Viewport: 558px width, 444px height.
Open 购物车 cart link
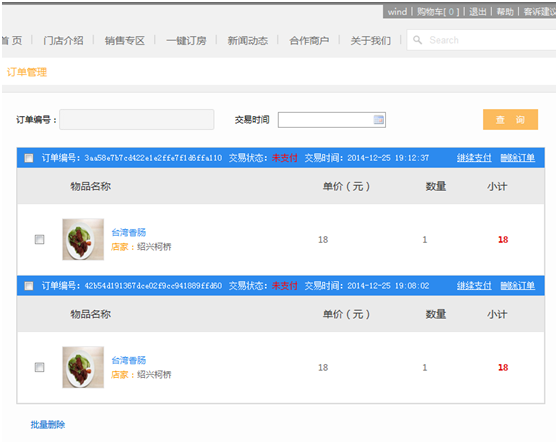click(438, 12)
